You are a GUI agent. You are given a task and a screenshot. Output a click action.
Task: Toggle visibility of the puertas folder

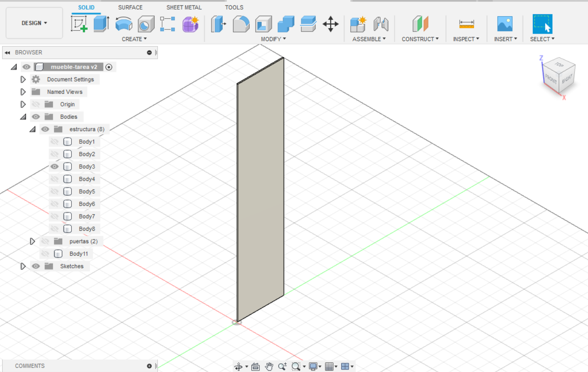(x=45, y=241)
